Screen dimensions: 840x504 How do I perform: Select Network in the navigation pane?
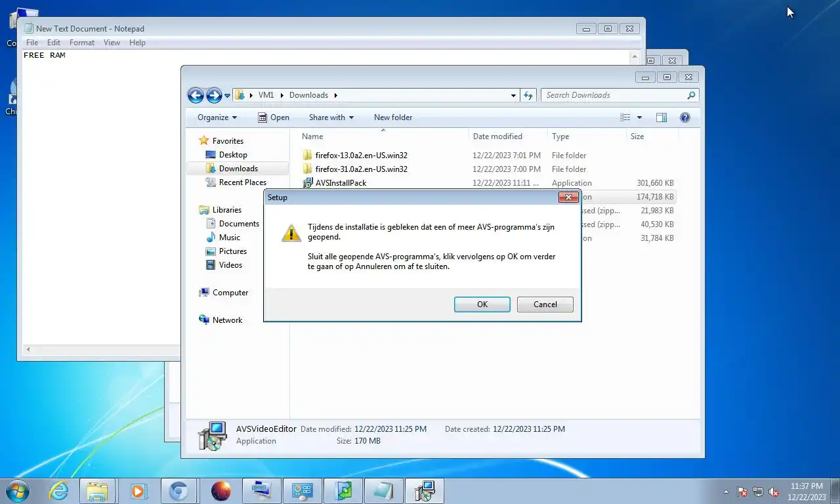227,320
